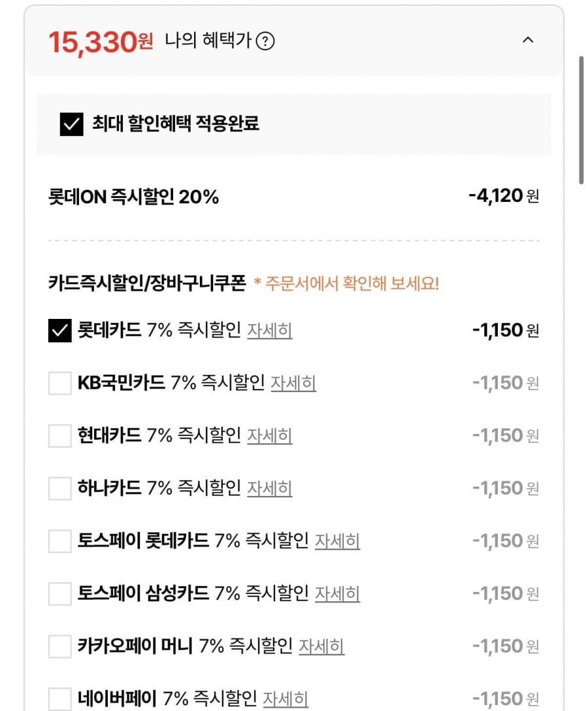
Task: Select 하나카드 7% discount checkbox
Action: coord(59,488)
